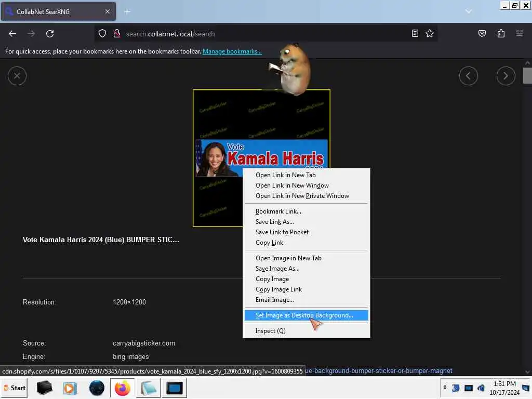The image size is (532, 399).
Task: Click the Source label
Action: (34, 343)
